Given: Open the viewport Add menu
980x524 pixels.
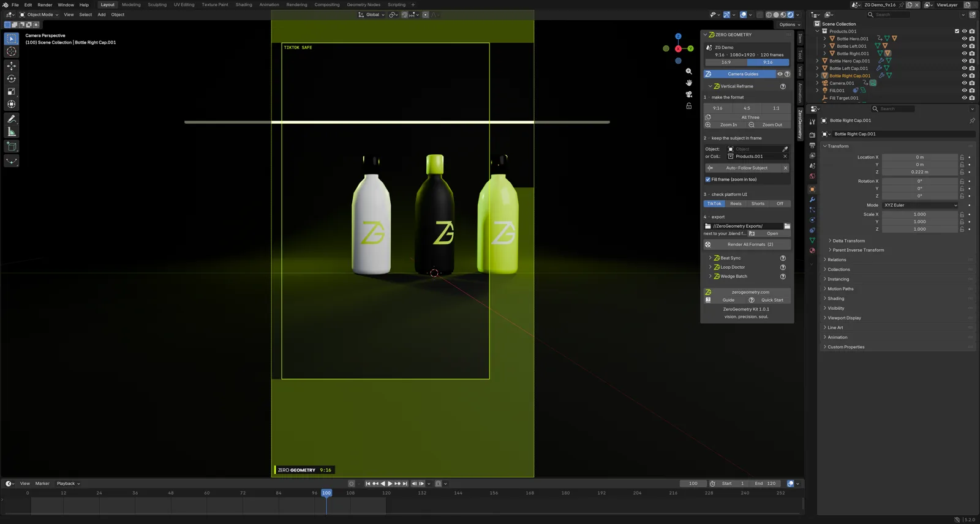Looking at the screenshot, I should (102, 15).
